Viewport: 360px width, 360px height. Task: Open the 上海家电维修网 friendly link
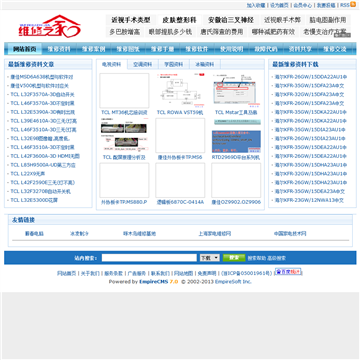[x=215, y=234]
